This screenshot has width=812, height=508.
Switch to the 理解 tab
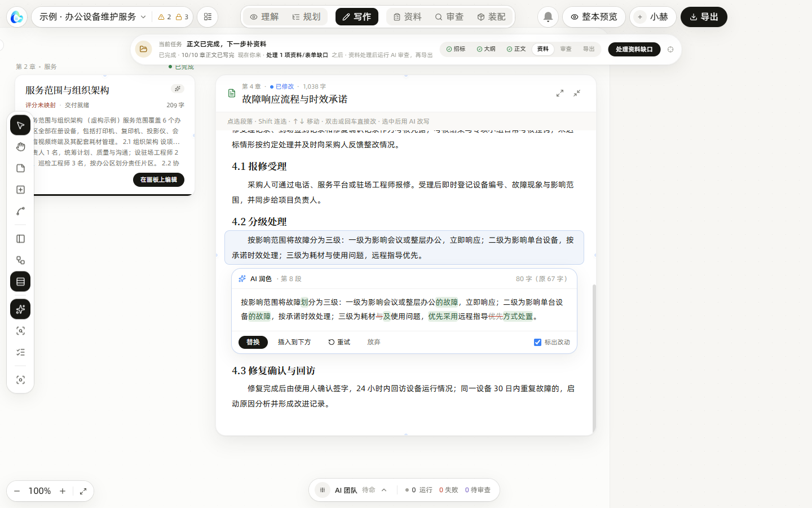(x=264, y=17)
